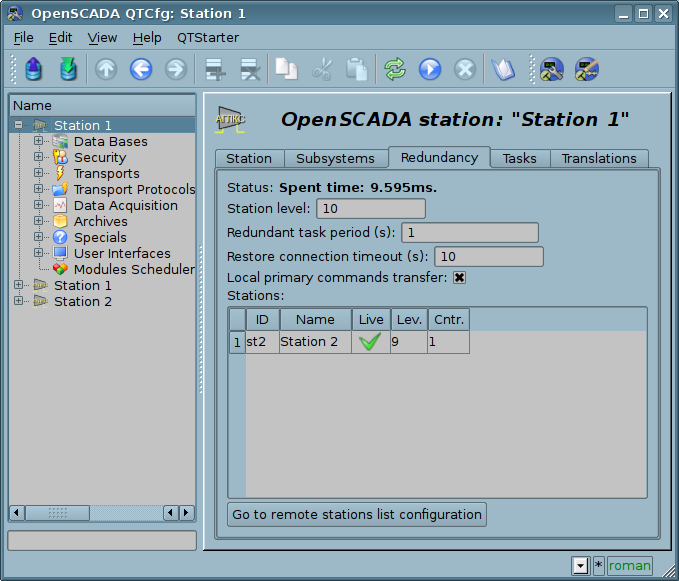Open the Edit menu
Screen dimensions: 679x581
[60, 38]
